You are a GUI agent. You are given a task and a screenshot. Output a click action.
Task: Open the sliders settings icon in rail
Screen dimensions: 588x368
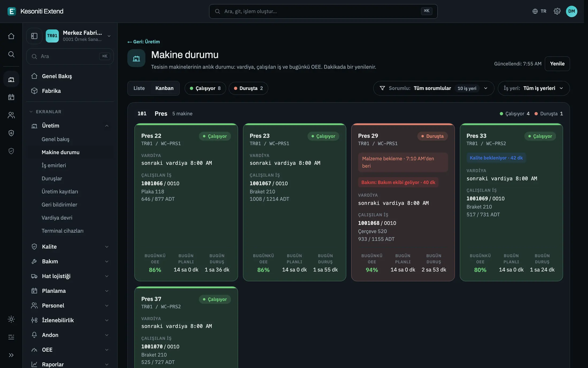(11, 337)
